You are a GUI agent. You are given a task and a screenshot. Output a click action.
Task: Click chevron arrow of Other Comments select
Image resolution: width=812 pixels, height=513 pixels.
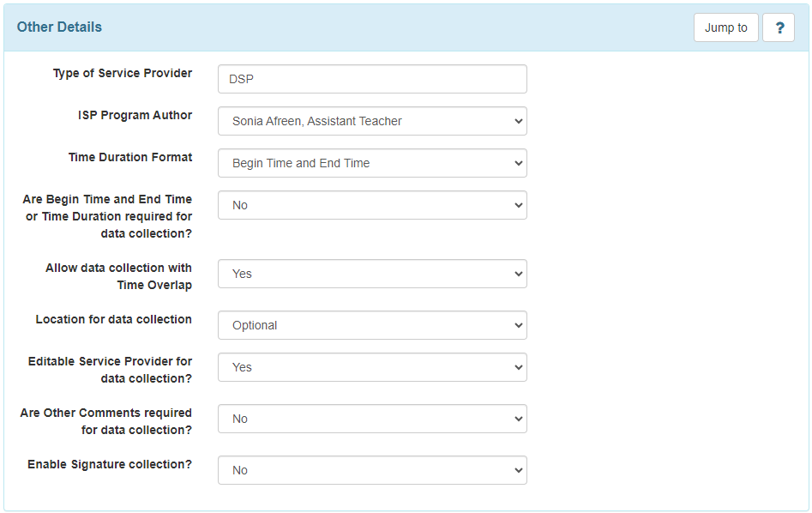[x=519, y=419]
